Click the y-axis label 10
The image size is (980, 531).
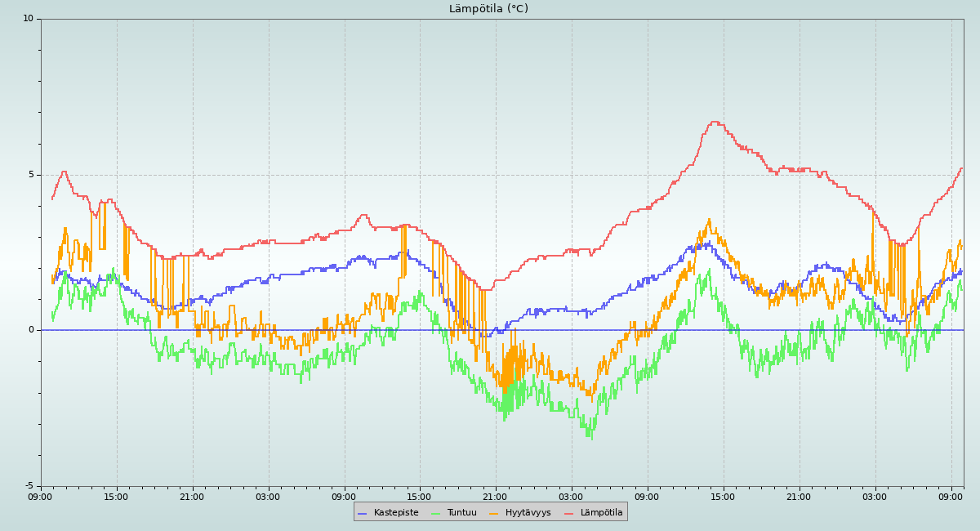coord(28,19)
